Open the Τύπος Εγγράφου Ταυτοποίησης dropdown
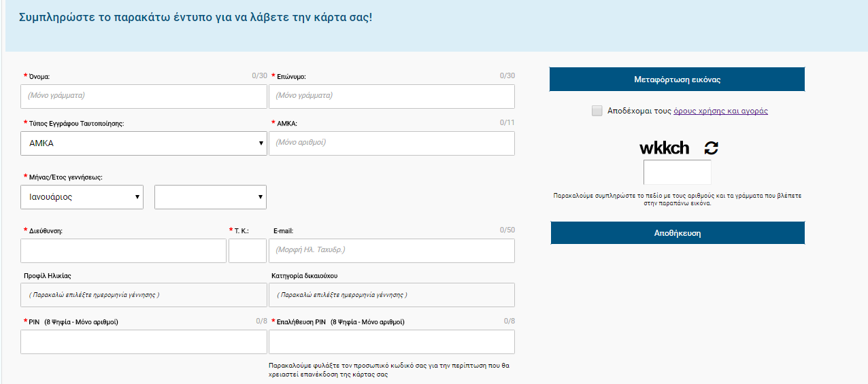Image resolution: width=868 pixels, height=384 pixels. click(144, 143)
